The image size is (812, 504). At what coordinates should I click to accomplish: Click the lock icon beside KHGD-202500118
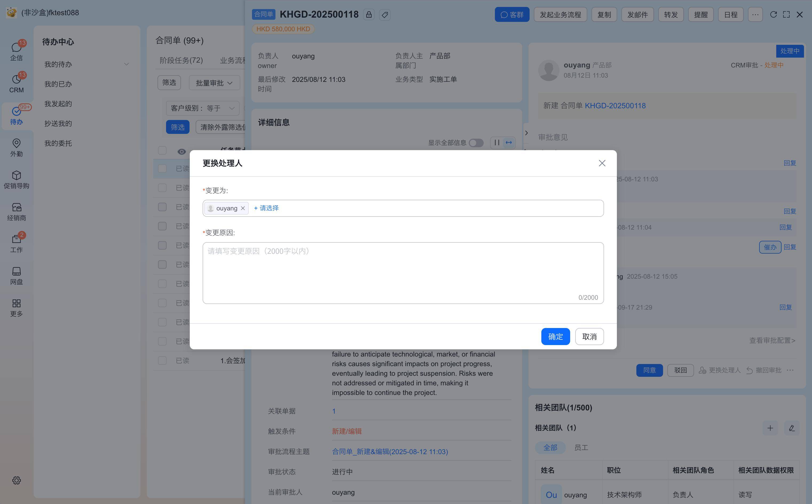(x=369, y=15)
